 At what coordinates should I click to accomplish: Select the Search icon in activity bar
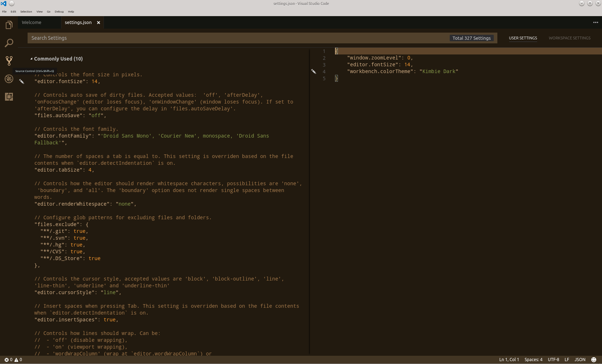tap(9, 43)
